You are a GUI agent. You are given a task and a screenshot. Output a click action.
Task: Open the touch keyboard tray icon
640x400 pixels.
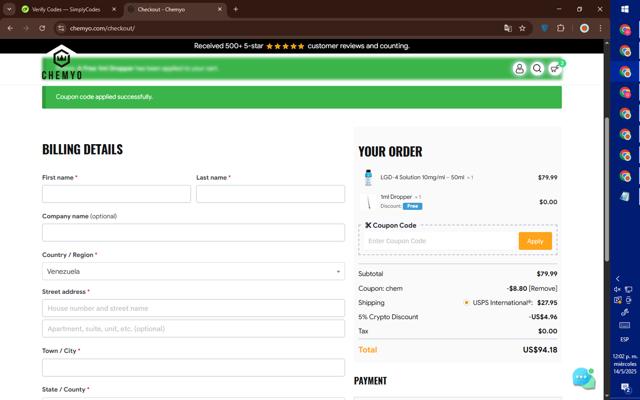(624, 325)
